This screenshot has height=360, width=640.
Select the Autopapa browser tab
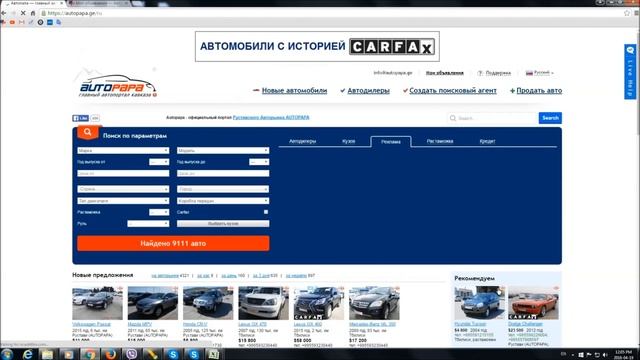coord(33,3)
